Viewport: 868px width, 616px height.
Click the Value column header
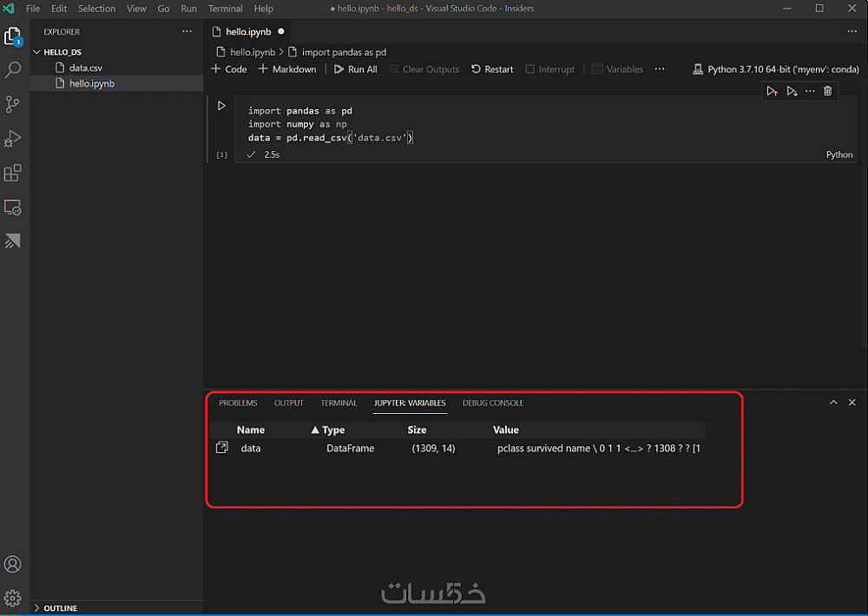[x=506, y=429]
